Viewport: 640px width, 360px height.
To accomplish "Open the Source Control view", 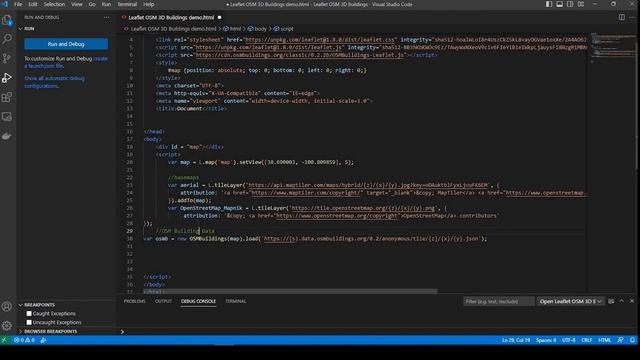I will tap(7, 58).
